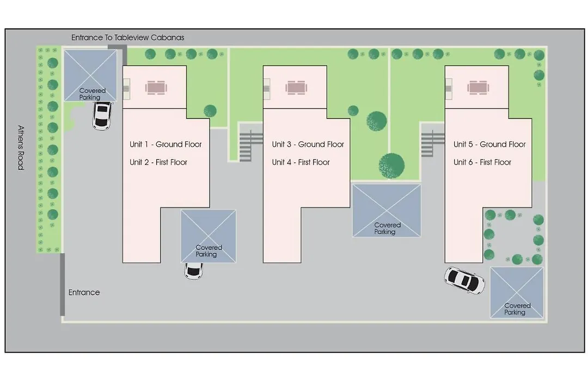Select 'Unit 3 - Ground Floor' text
Viewport: 588px width, 381px height.
click(308, 144)
